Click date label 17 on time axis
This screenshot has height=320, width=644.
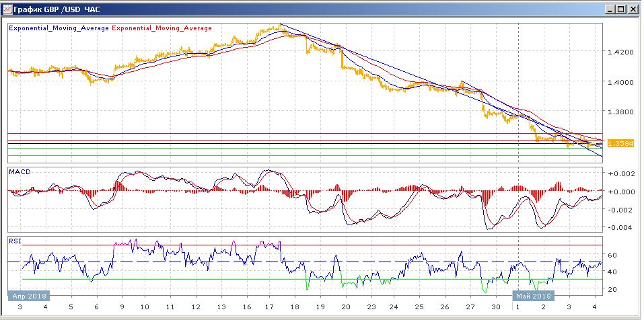coord(269,307)
